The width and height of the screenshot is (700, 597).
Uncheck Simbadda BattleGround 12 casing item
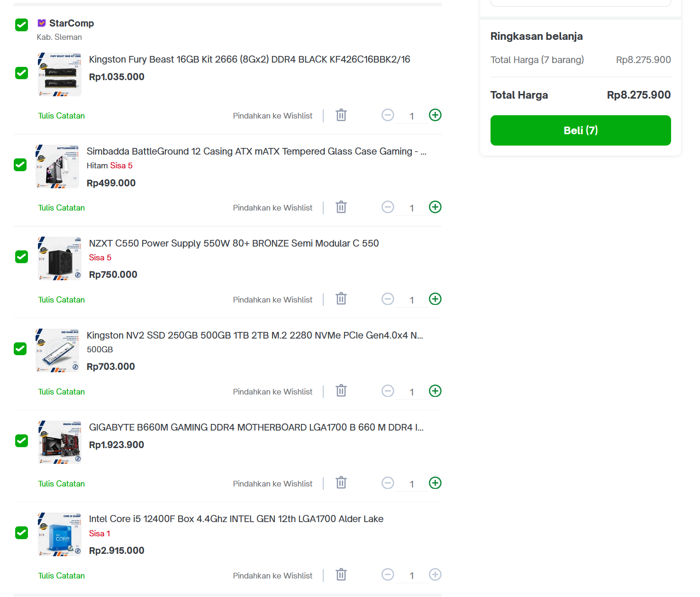tap(20, 165)
